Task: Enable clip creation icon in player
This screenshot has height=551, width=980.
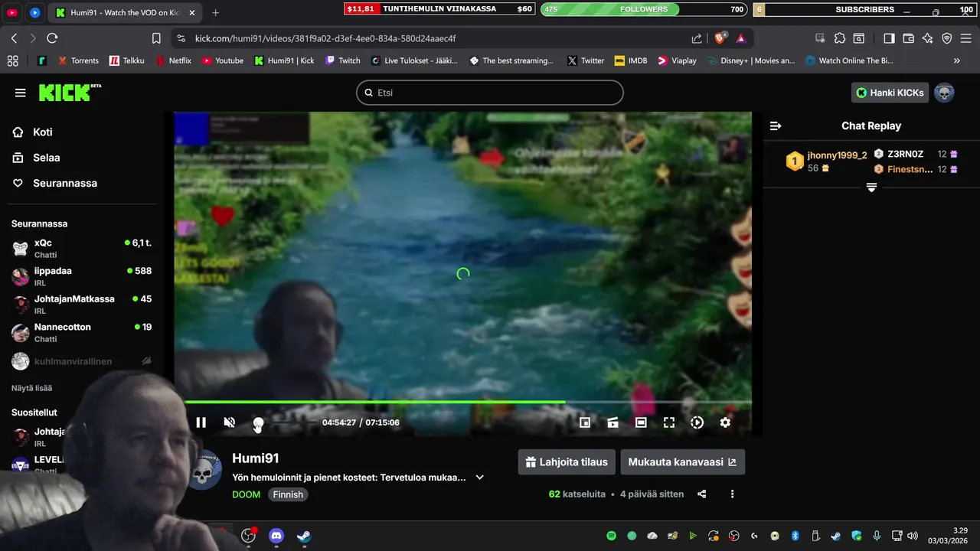Action: coord(612,422)
